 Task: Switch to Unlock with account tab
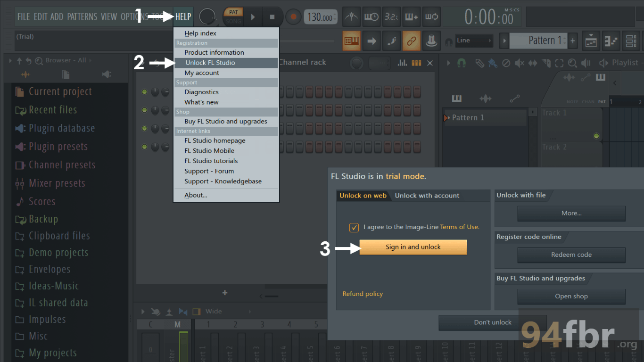(427, 196)
